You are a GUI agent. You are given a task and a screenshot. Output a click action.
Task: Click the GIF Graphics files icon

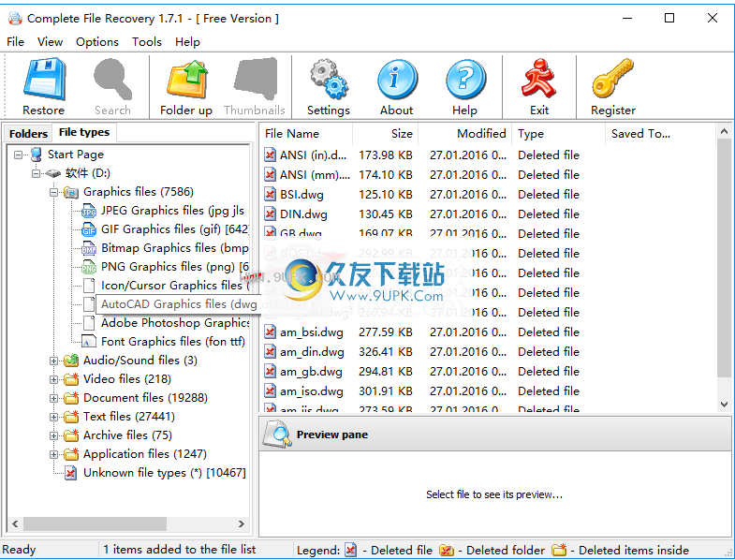point(89,229)
